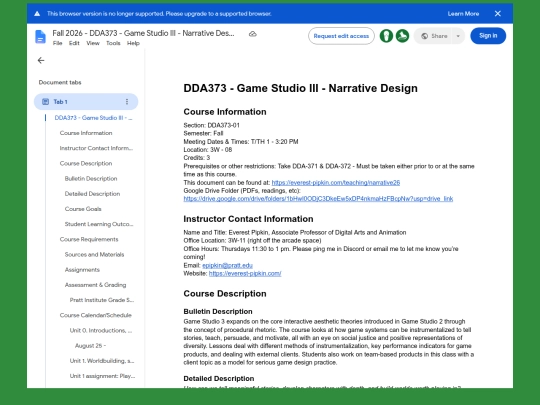Screen dimensions: 540x405
Task: Click the Course Description document heading
Action: pos(225,293)
